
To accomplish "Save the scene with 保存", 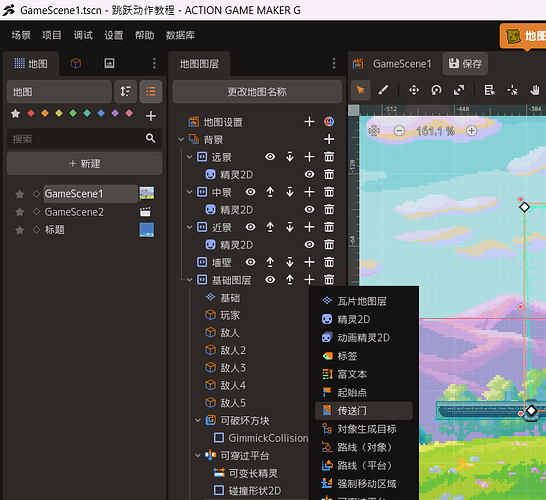I will point(465,63).
